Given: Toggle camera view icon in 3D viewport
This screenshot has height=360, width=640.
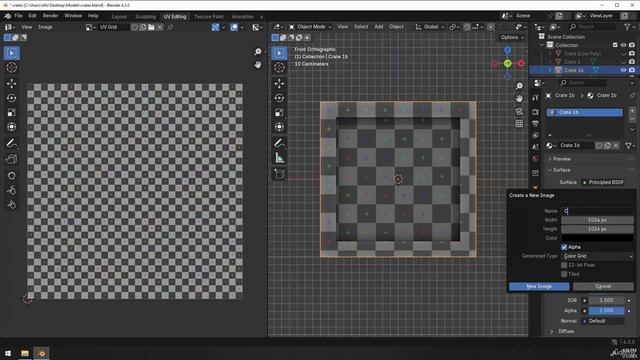Looking at the screenshot, I should pos(519,111).
